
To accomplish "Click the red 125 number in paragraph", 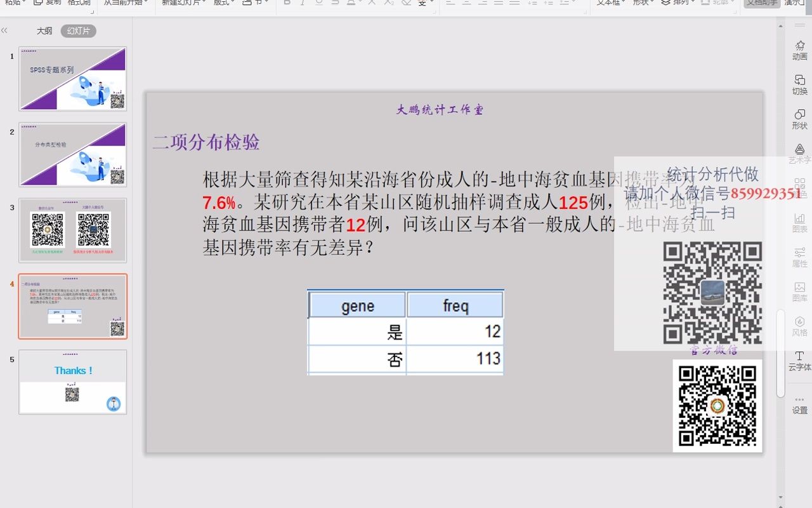I will [573, 203].
